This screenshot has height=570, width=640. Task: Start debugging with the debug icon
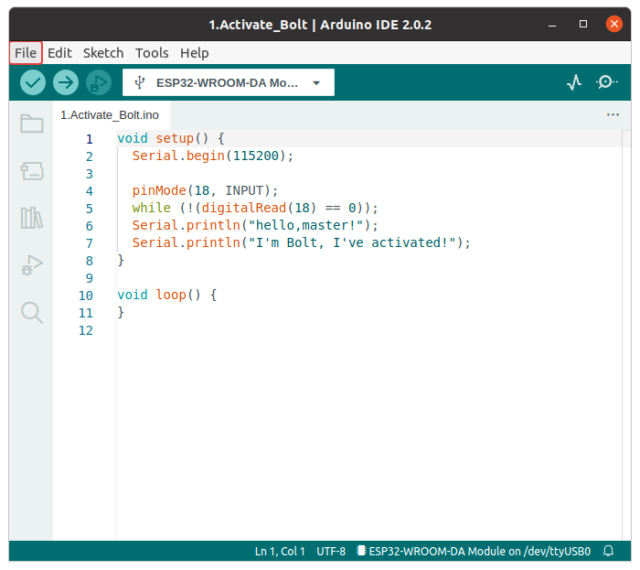pos(98,83)
